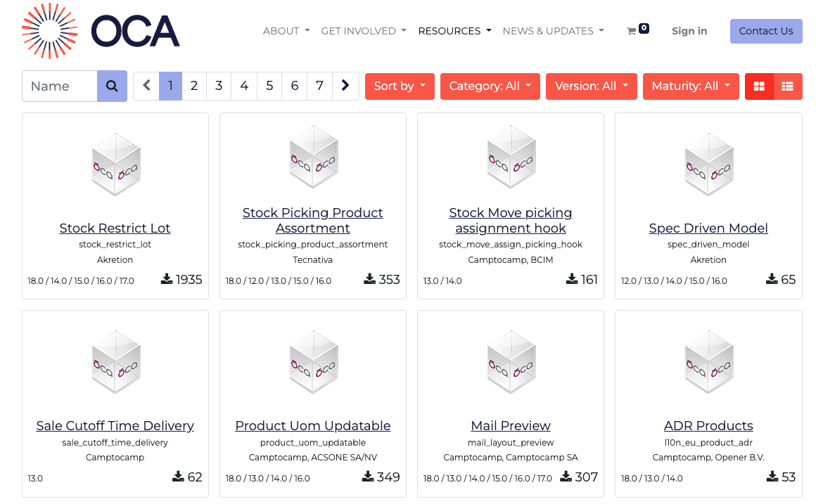
Task: Click download icon beside 353
Action: click(x=369, y=279)
